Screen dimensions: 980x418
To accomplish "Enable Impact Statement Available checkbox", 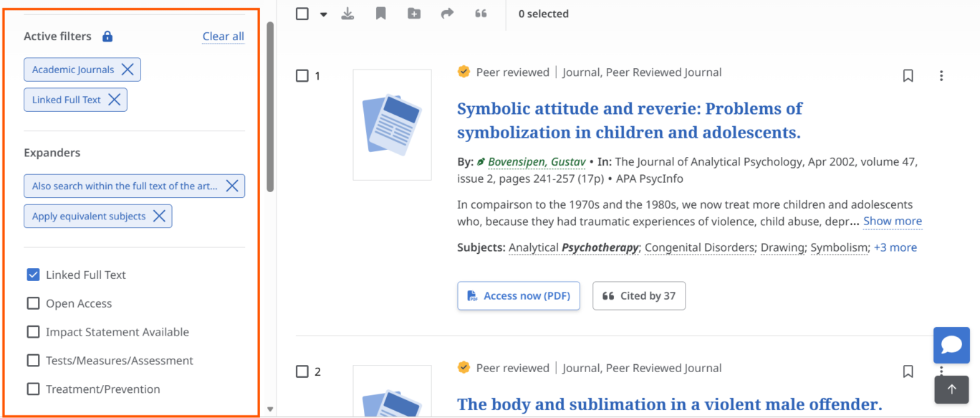I will [x=33, y=332].
